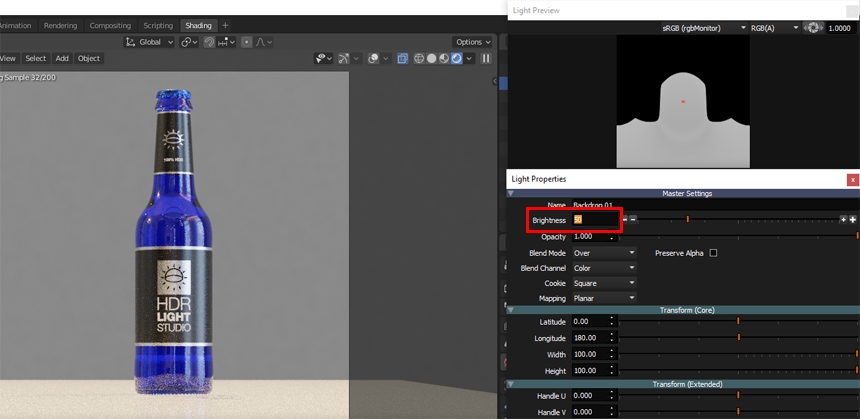Click the Latitude slider handle
The height and width of the screenshot is (419, 860).
click(738, 320)
